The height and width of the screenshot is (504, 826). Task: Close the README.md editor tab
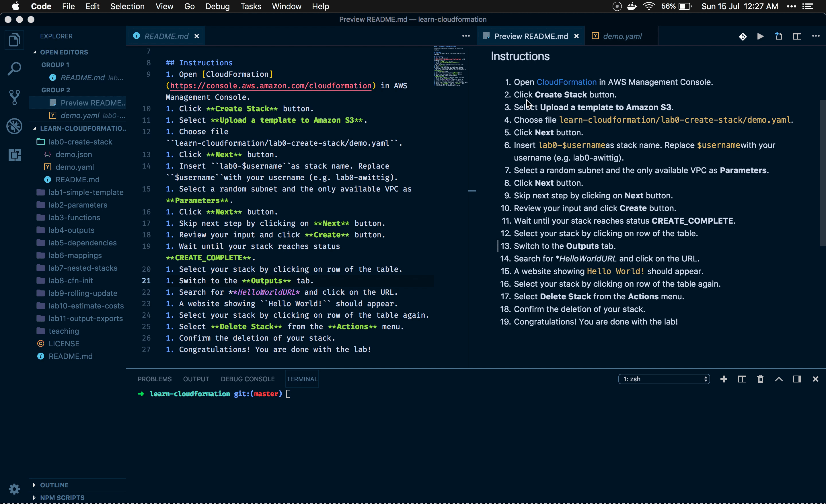click(197, 36)
